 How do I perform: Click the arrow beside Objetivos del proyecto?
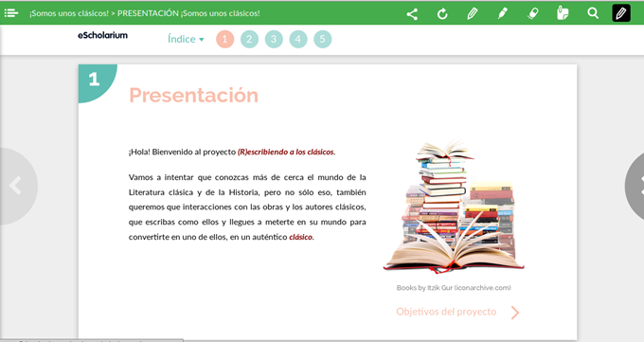[515, 313]
